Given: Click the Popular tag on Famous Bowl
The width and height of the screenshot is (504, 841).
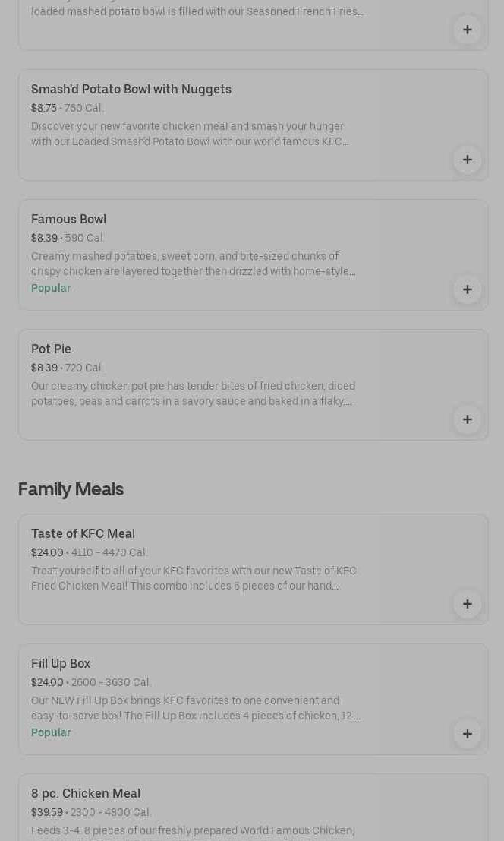Looking at the screenshot, I should click(x=51, y=288).
